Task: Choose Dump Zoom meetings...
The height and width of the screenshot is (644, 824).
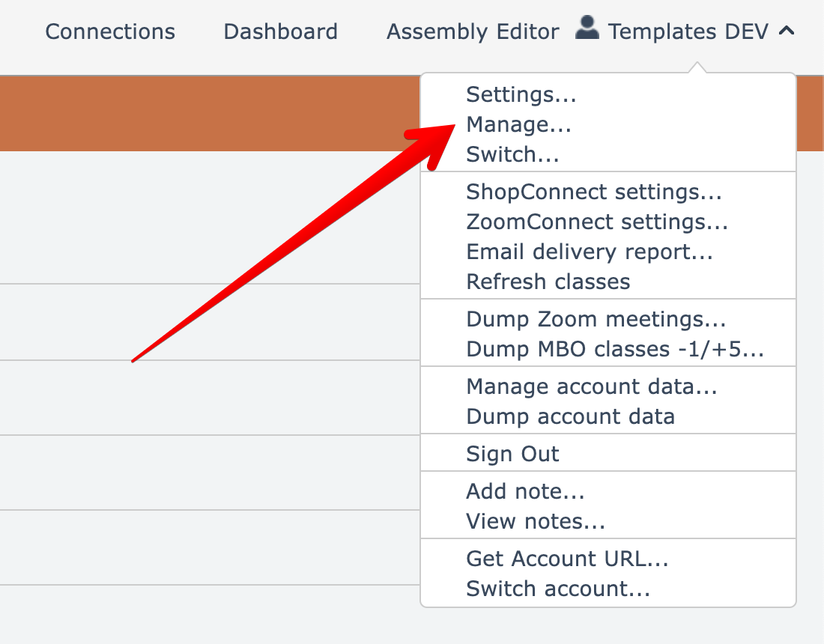Action: coord(596,320)
